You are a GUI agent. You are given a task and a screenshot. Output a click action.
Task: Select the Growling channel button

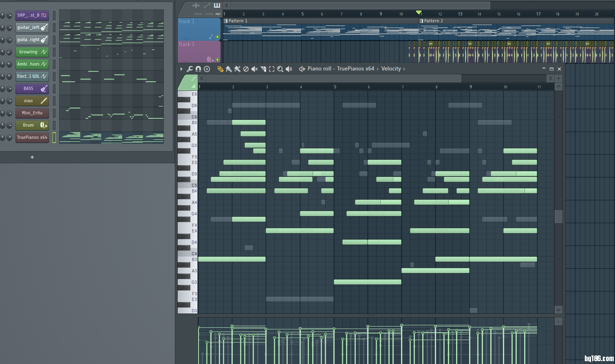pyautogui.click(x=32, y=52)
